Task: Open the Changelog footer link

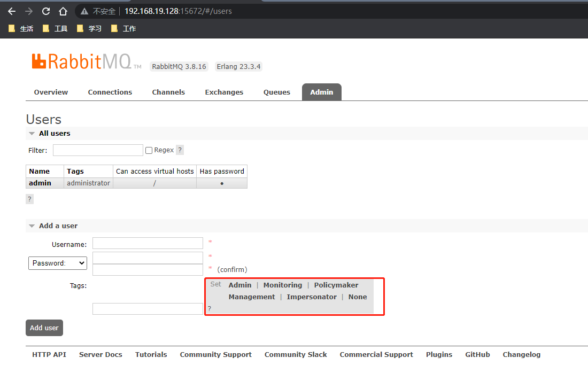Action: coord(521,355)
